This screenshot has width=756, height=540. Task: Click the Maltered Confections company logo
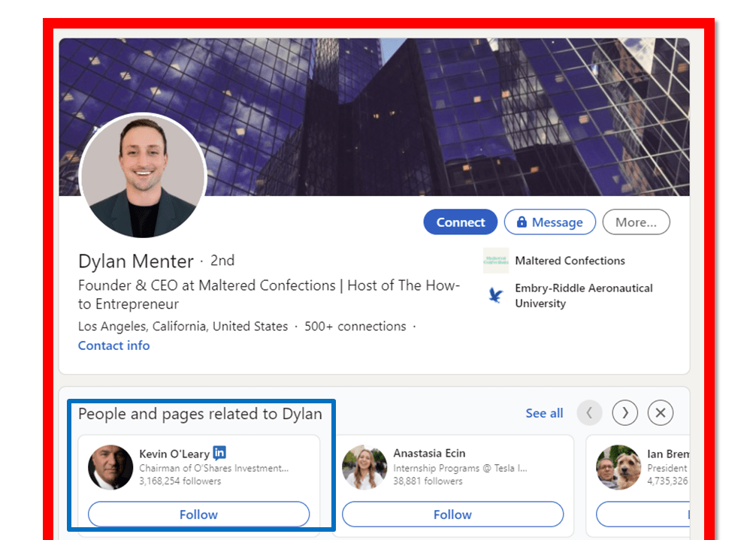[x=495, y=261]
